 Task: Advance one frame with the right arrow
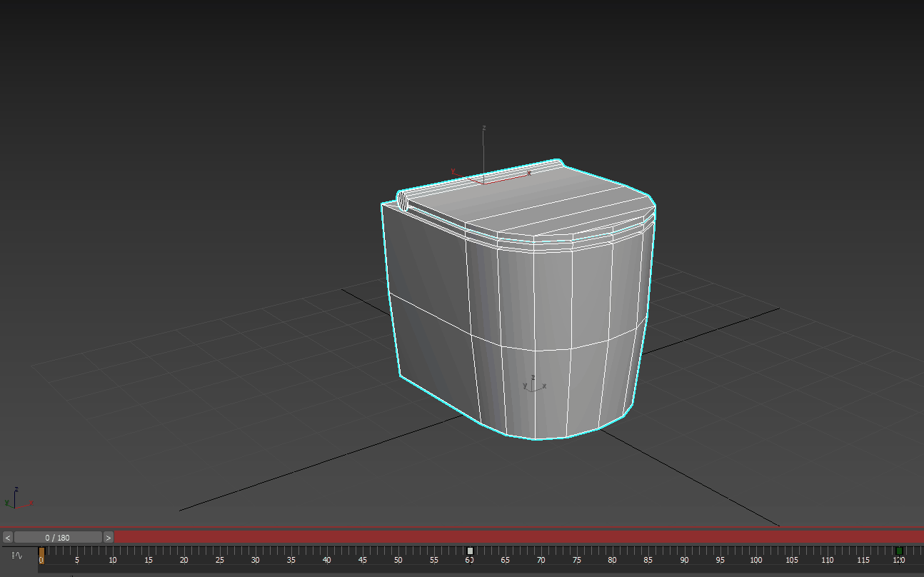click(108, 537)
